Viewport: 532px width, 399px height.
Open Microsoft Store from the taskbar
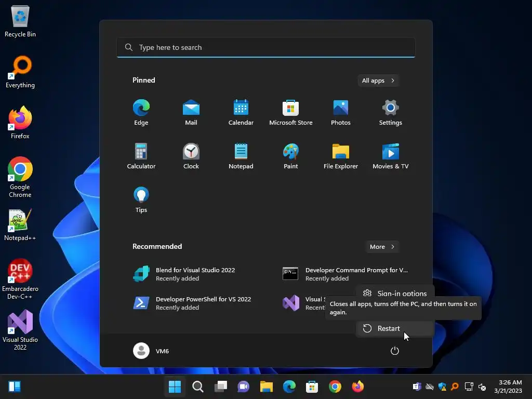coord(312,387)
